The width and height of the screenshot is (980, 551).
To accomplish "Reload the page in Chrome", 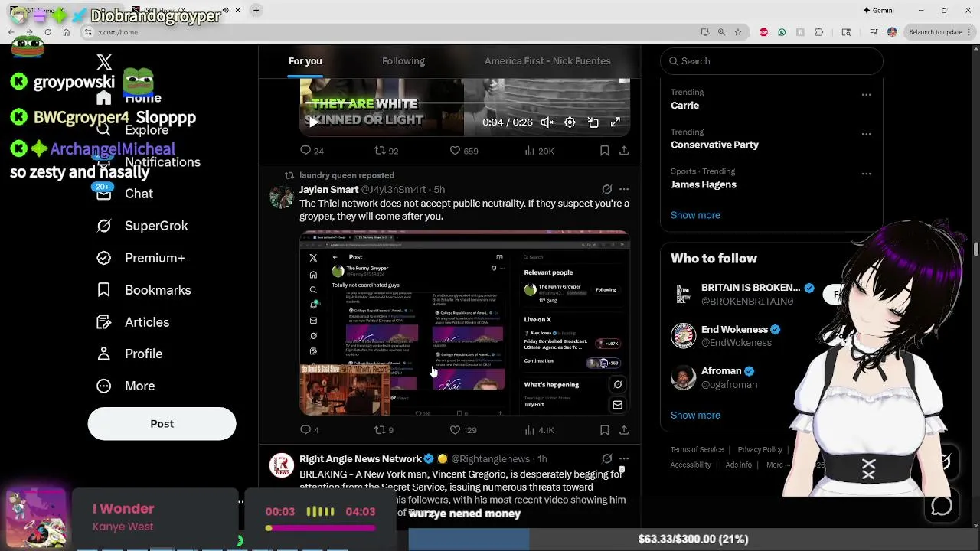I will [x=47, y=32].
